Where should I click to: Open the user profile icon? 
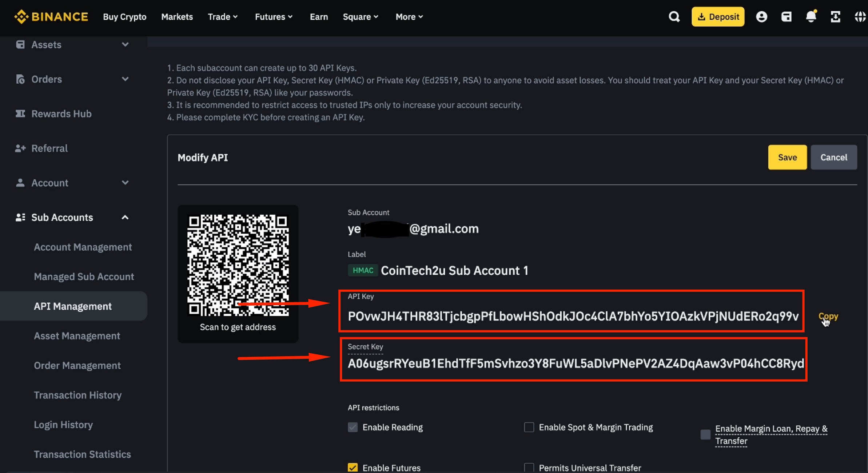pyautogui.click(x=761, y=17)
